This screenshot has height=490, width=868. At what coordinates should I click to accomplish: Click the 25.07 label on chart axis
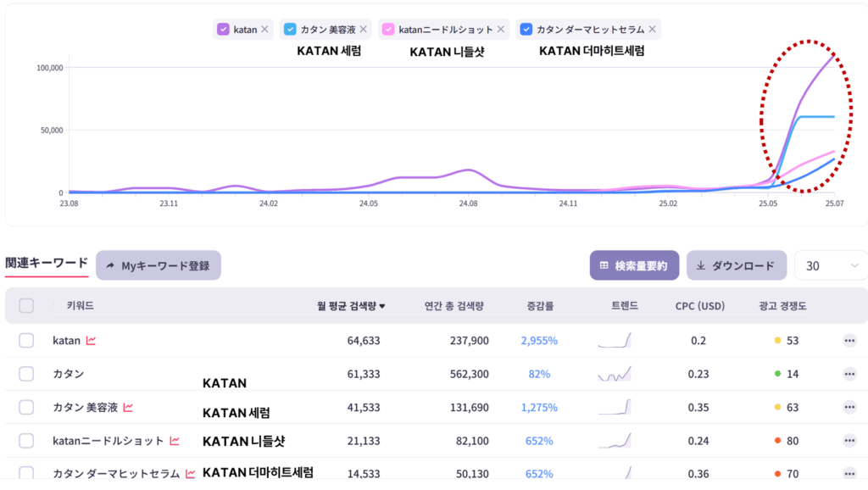click(x=835, y=203)
